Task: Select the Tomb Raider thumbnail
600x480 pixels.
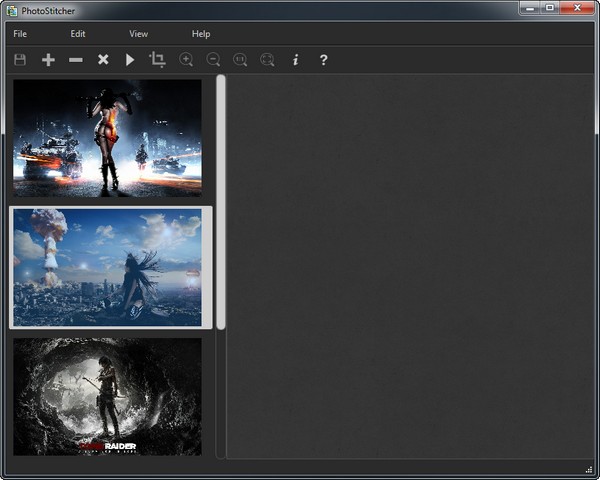Action: tap(107, 396)
